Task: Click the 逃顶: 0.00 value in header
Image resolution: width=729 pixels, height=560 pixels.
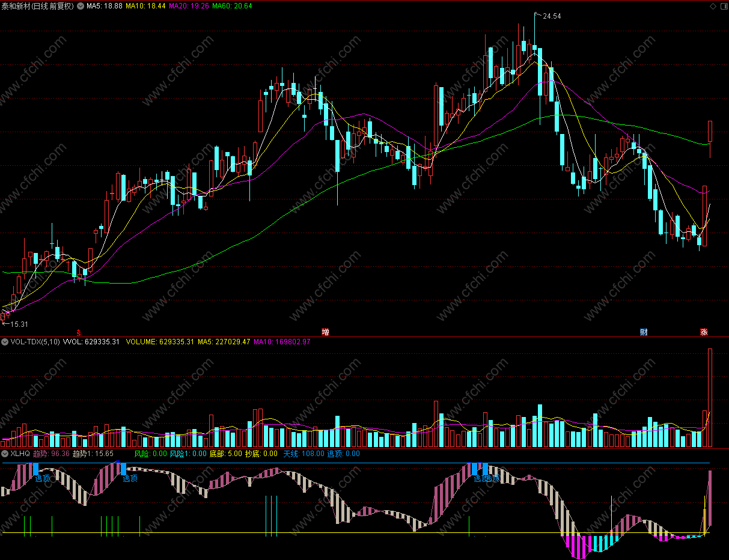Action: 344,454
